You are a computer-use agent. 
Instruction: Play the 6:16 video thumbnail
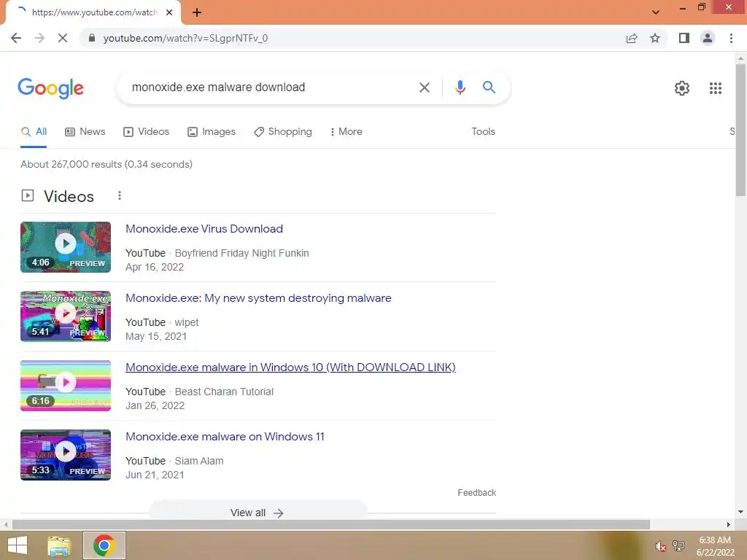coord(66,386)
